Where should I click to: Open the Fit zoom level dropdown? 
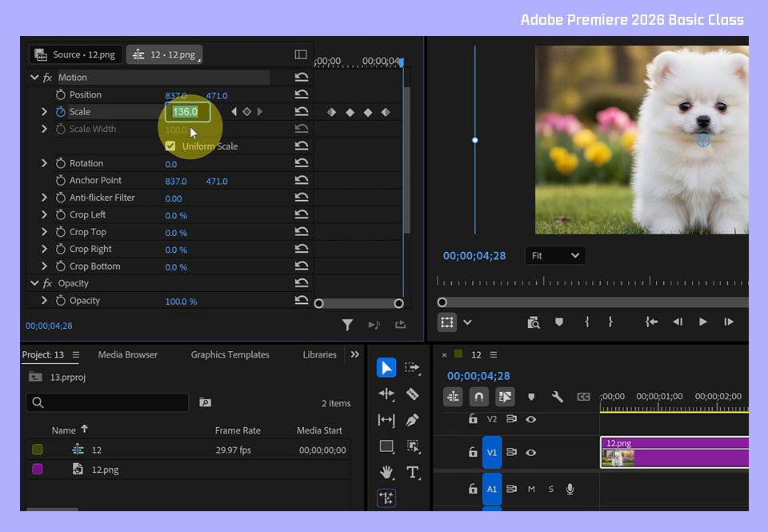(555, 255)
